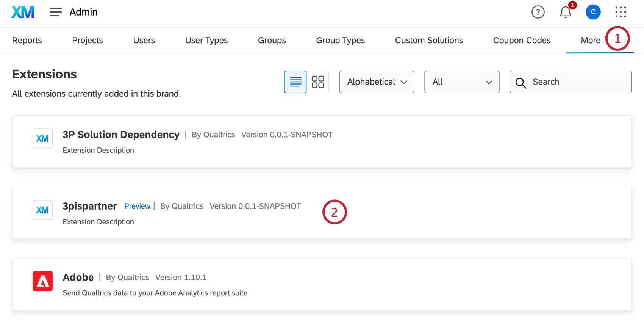Open the More tab menu
Screen dimensions: 644x320
click(591, 41)
